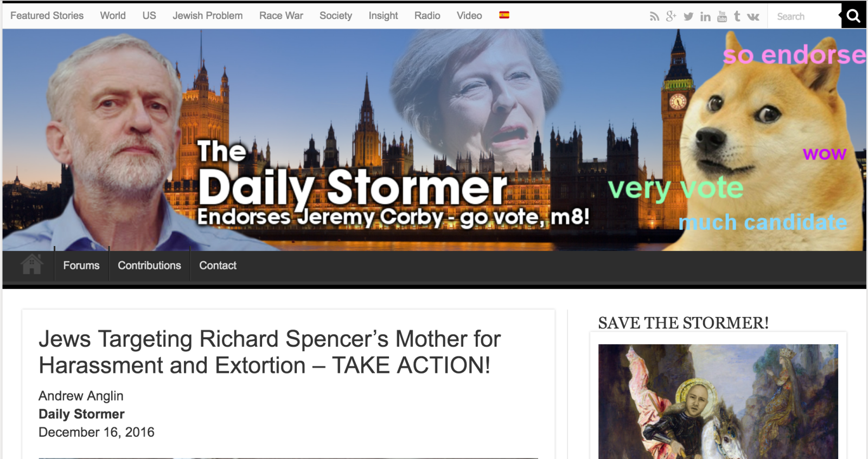This screenshot has width=868, height=459.
Task: Open the Contact page
Action: pyautogui.click(x=218, y=266)
